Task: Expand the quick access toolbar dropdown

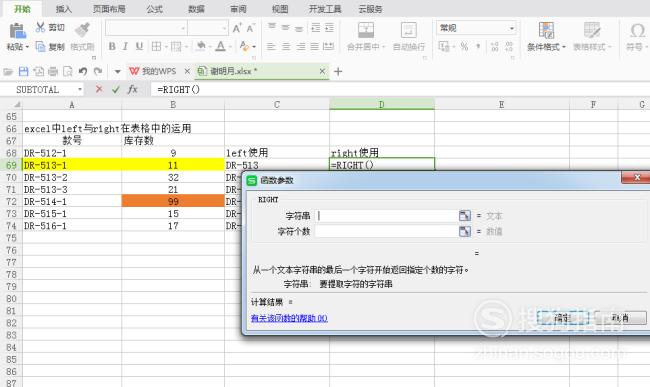Action: (x=117, y=72)
